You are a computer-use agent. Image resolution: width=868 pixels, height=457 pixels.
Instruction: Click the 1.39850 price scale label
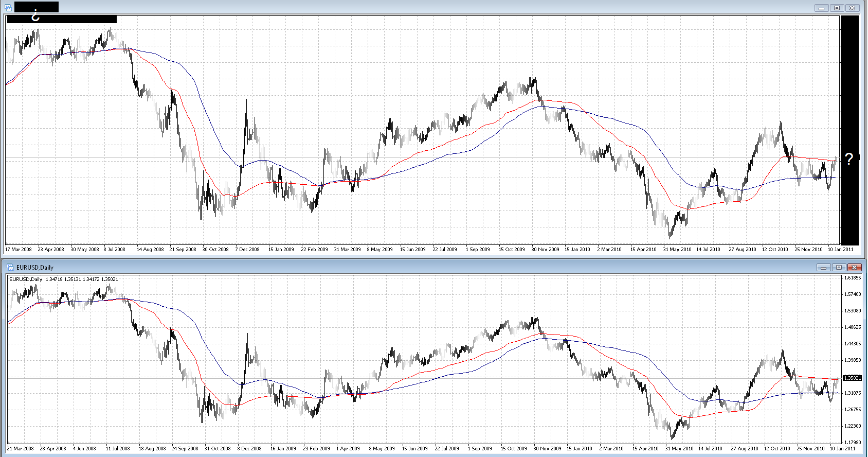coord(853,360)
